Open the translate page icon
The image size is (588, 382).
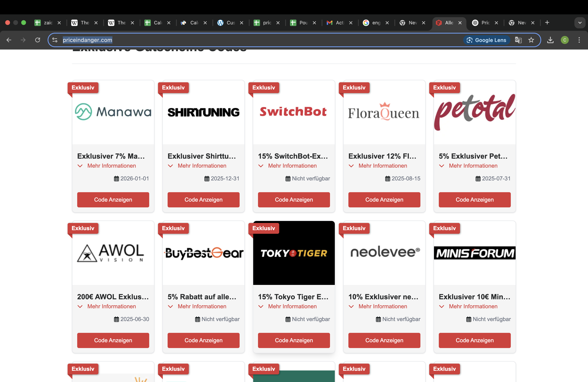[518, 40]
